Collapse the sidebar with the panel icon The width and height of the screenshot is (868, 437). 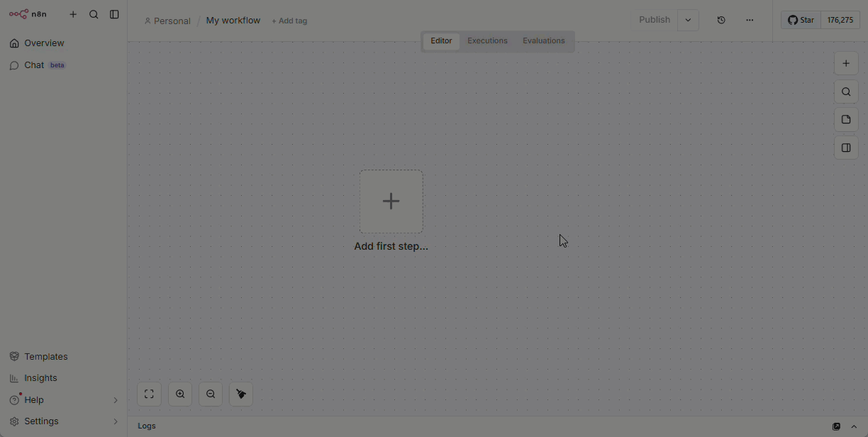tap(114, 14)
